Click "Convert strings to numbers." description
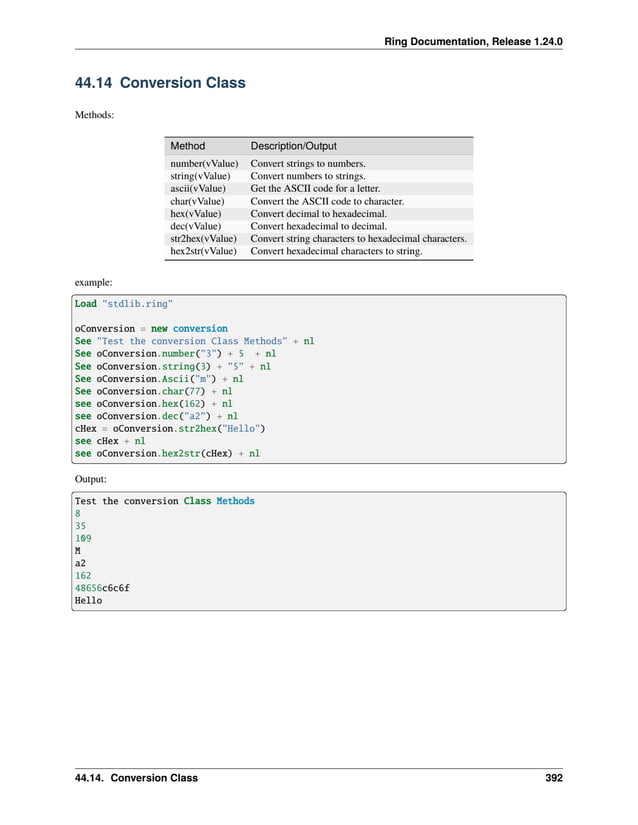638x825 pixels. coord(308,164)
